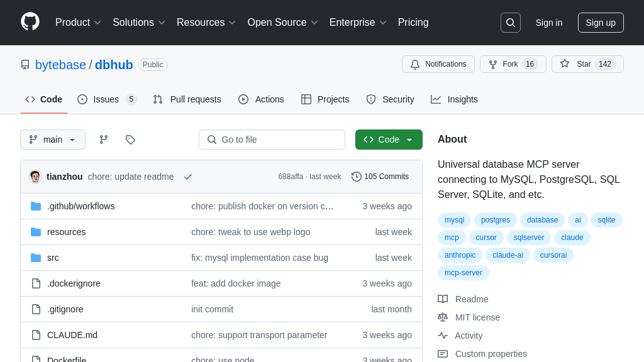Click the repository book icon beside bytebase
Screen dimensions: 644x362
point(25,65)
